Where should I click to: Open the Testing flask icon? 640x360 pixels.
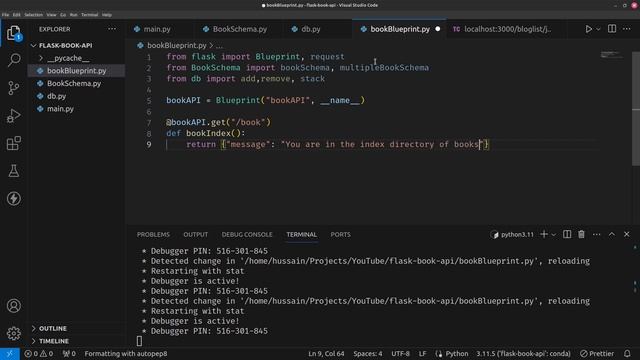click(13, 171)
